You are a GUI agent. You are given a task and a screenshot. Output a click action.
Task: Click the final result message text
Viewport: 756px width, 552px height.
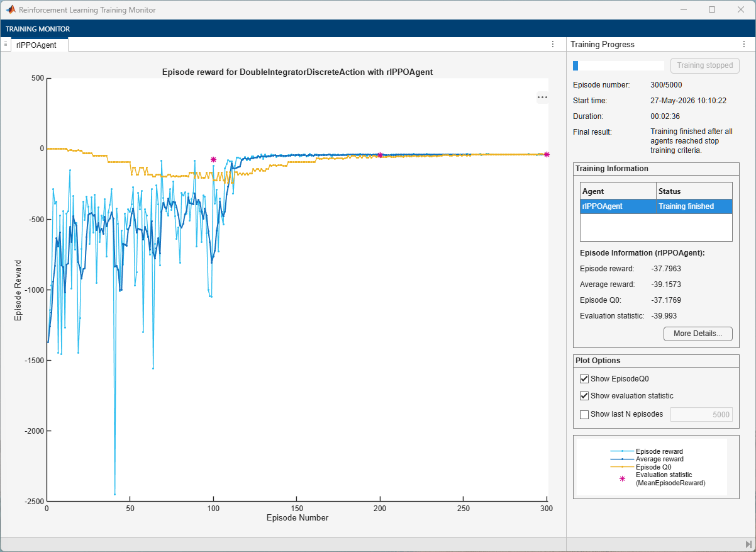click(x=691, y=141)
